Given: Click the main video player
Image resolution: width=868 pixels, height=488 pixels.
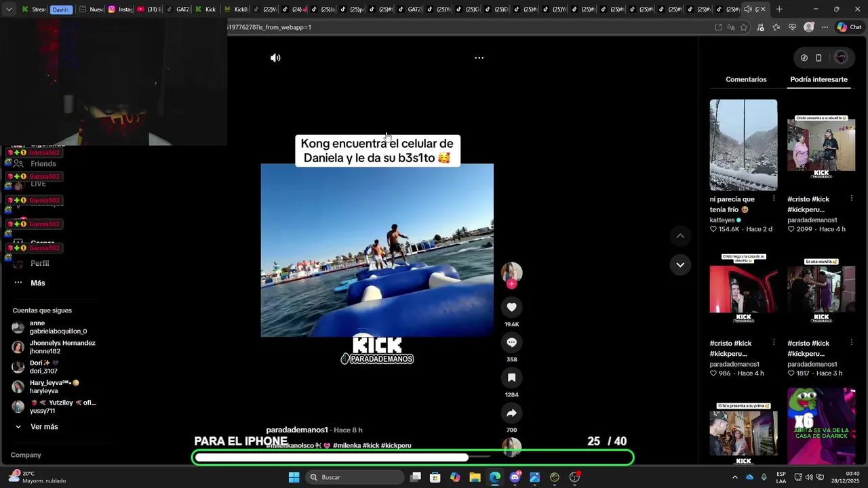Looking at the screenshot, I should coord(377,250).
